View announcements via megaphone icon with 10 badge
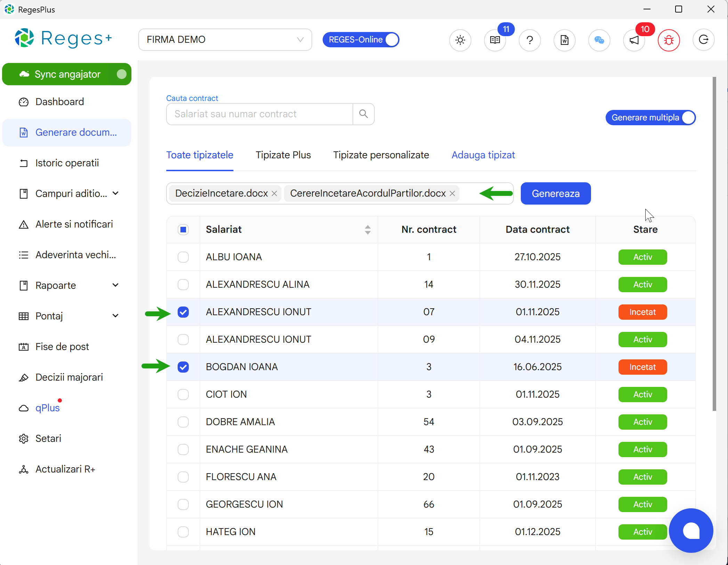728x565 pixels. tap(634, 40)
